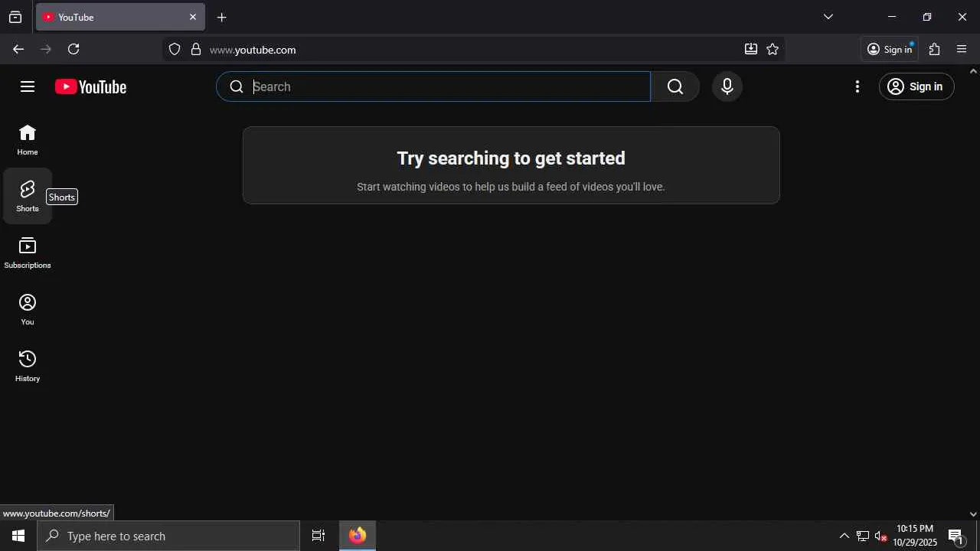This screenshot has width=980, height=551.
Task: Focus the YouTube search box
Action: point(433,86)
